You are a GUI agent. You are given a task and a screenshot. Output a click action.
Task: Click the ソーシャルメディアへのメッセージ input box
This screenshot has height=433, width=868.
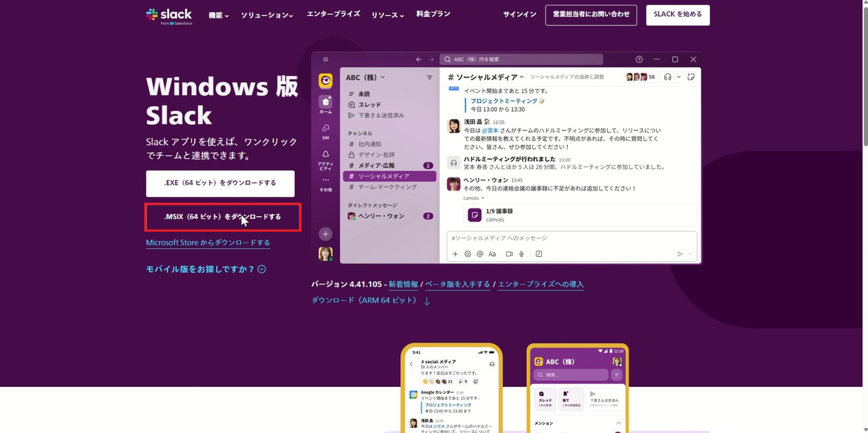pyautogui.click(x=572, y=238)
